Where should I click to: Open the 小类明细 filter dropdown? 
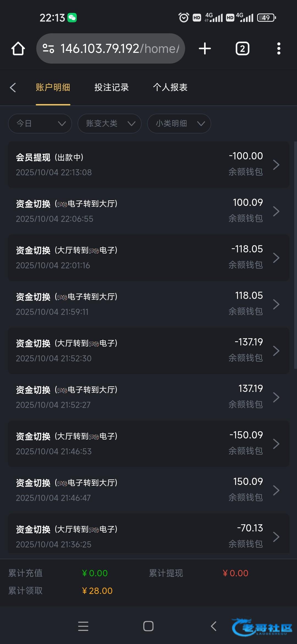[x=179, y=124]
